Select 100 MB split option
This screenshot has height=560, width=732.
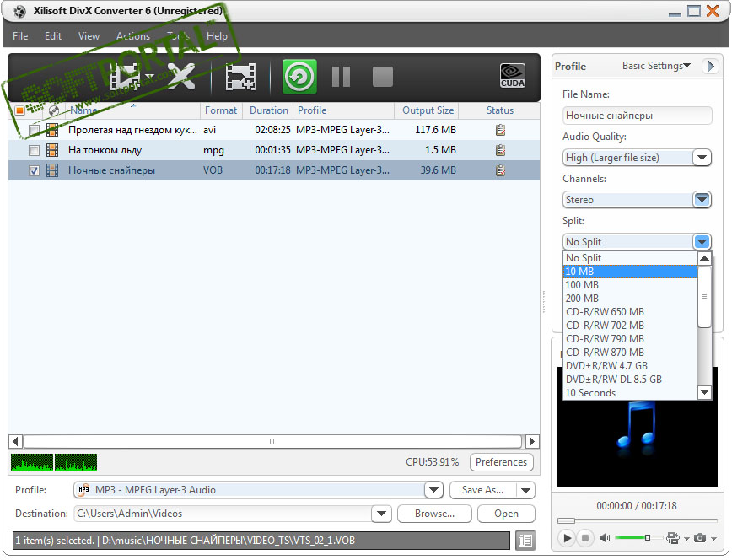tap(630, 285)
